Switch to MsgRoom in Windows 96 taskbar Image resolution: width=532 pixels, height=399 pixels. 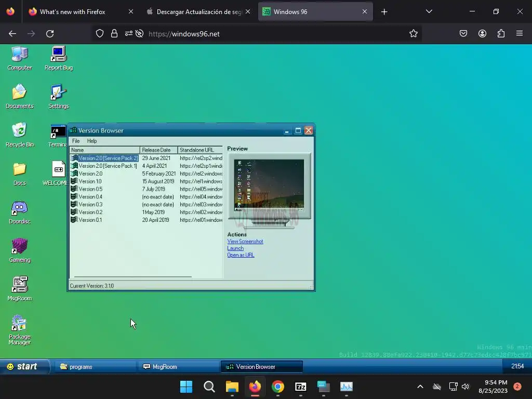coord(179,367)
